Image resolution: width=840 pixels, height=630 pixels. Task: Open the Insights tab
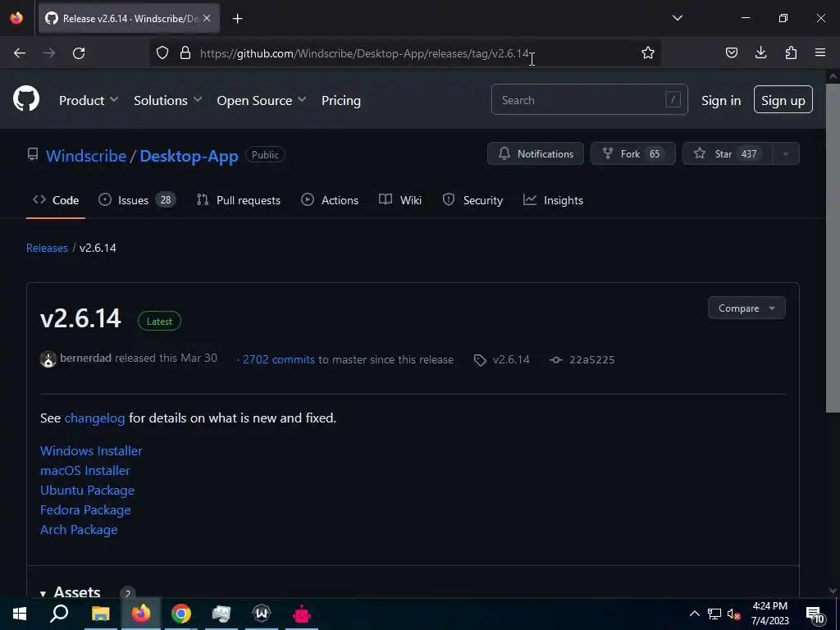(553, 200)
